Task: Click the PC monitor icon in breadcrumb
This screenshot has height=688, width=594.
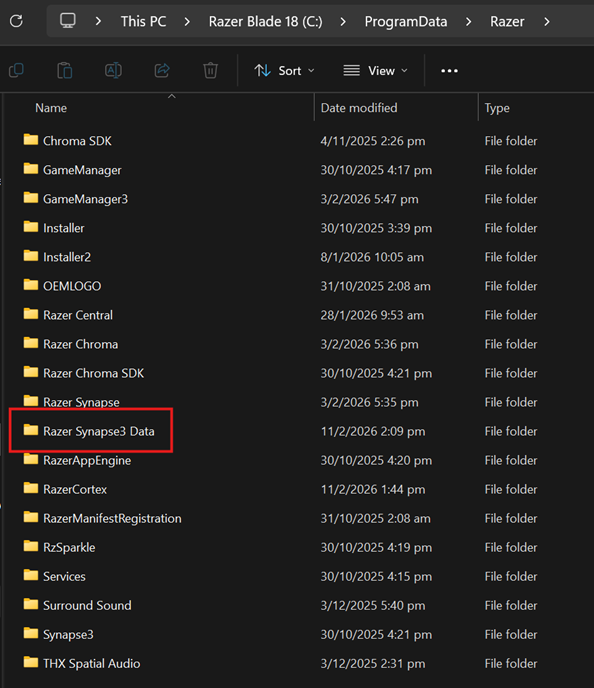Action: (68, 21)
